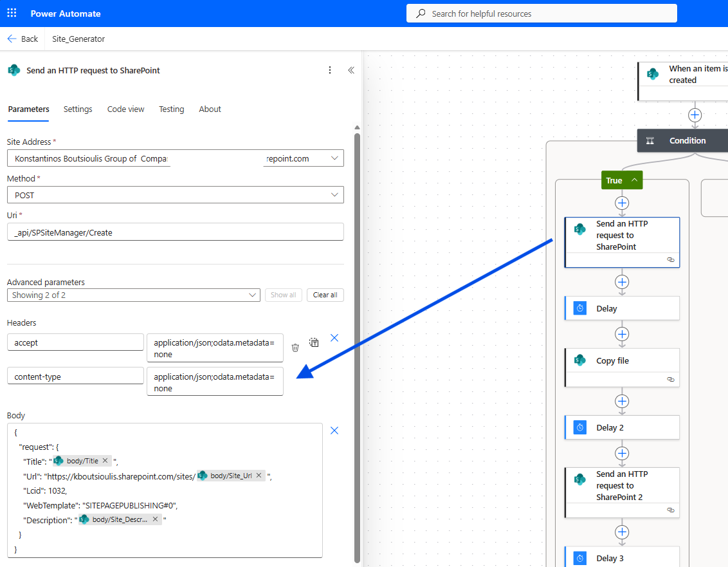
Task: Switch to the Code view tab
Action: pyautogui.click(x=125, y=109)
